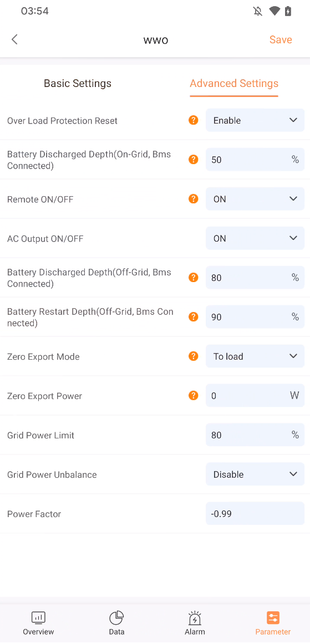Open help for Over Load Protection Reset
This screenshot has height=644, width=310.
click(193, 120)
